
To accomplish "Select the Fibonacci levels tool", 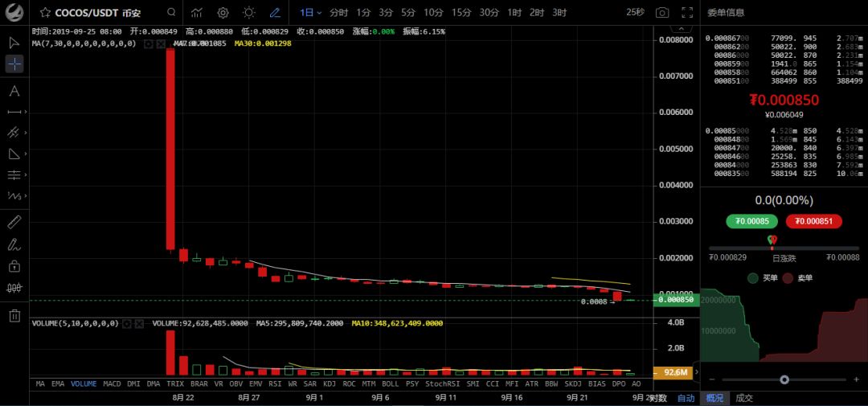I will point(14,175).
